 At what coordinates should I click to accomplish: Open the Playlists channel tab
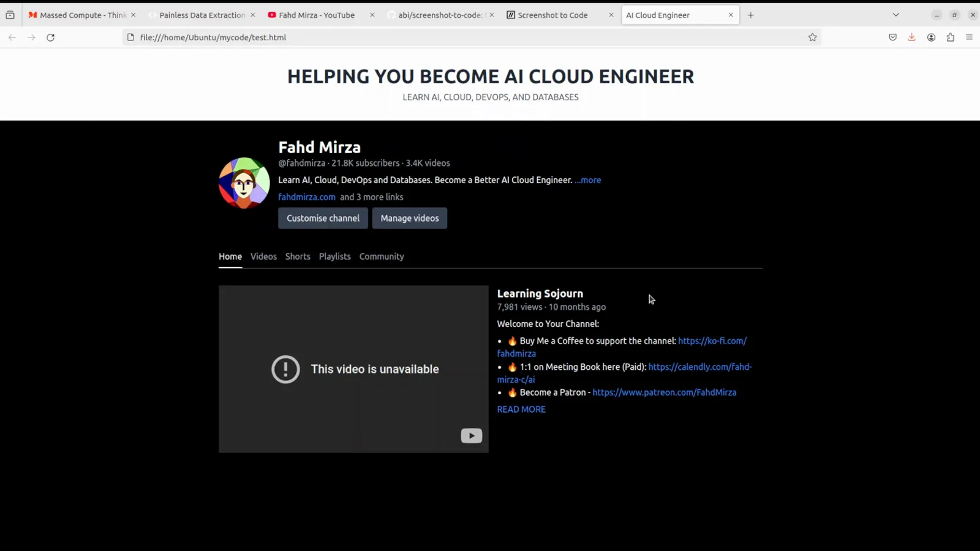(334, 257)
